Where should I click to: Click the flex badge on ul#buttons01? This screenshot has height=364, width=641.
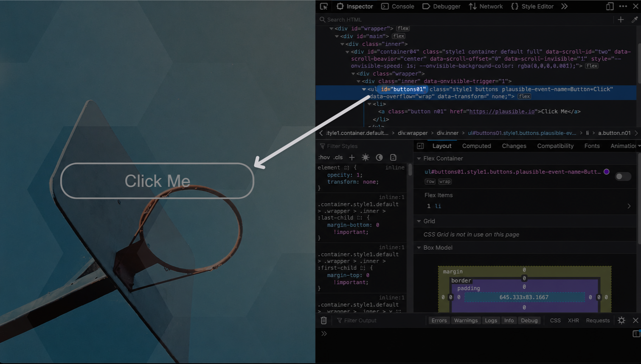(x=524, y=96)
